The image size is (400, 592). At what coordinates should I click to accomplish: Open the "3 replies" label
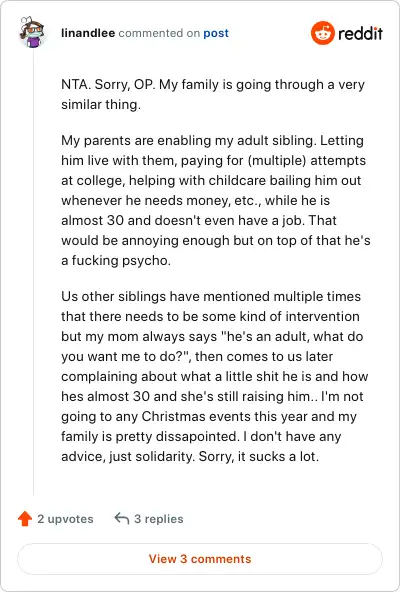pyautogui.click(x=159, y=519)
